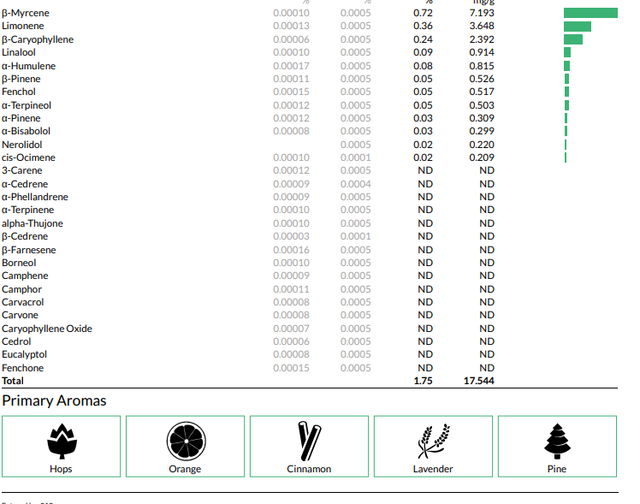
Task: Click the Orange slice aroma icon
Action: (x=186, y=441)
